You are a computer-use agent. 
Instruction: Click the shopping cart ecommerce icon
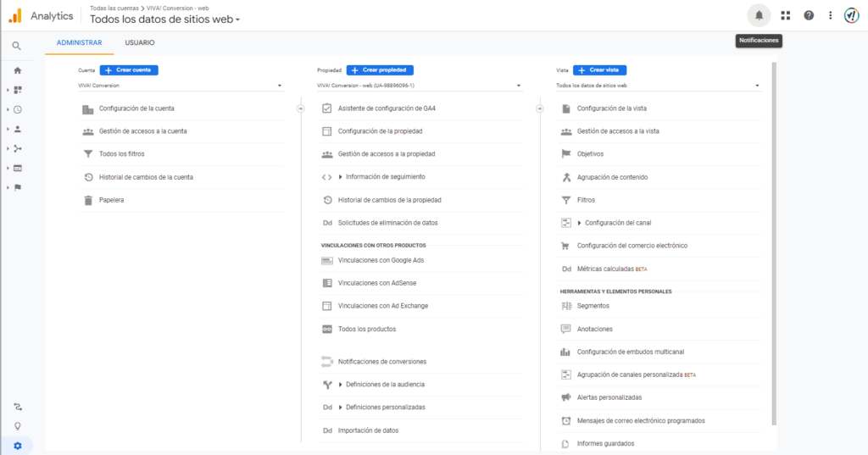pyautogui.click(x=565, y=246)
